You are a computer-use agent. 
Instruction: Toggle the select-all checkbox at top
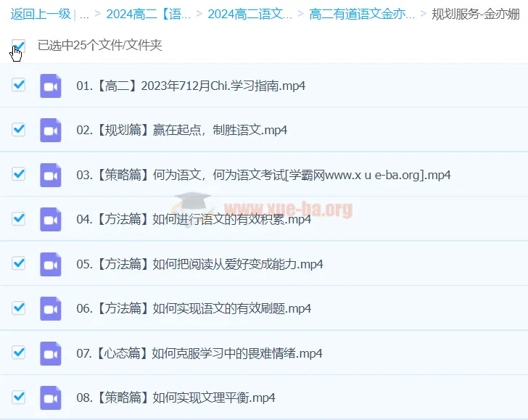[x=19, y=46]
